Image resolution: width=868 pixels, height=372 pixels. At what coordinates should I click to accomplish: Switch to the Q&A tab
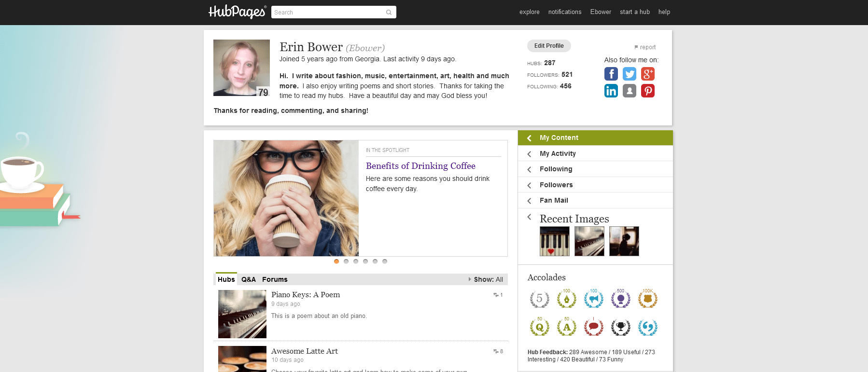tap(249, 279)
